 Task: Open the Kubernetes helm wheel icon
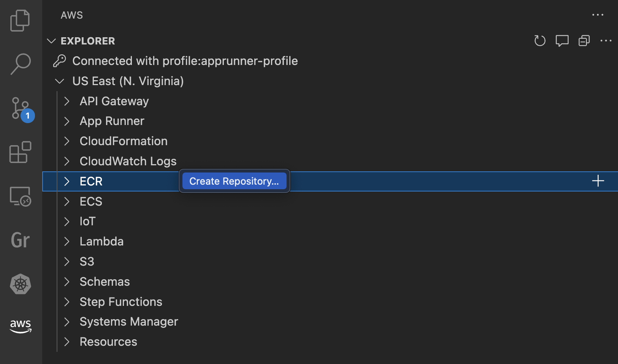[x=21, y=284]
